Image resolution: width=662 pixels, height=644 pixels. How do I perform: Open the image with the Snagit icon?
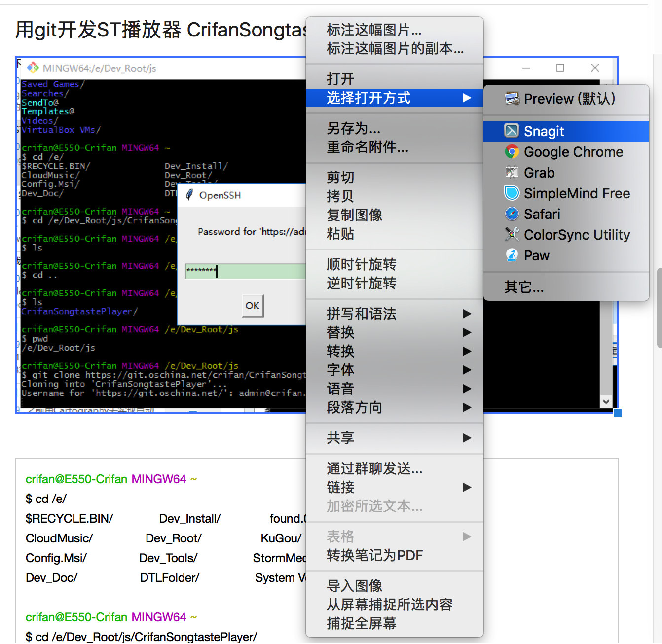point(512,131)
